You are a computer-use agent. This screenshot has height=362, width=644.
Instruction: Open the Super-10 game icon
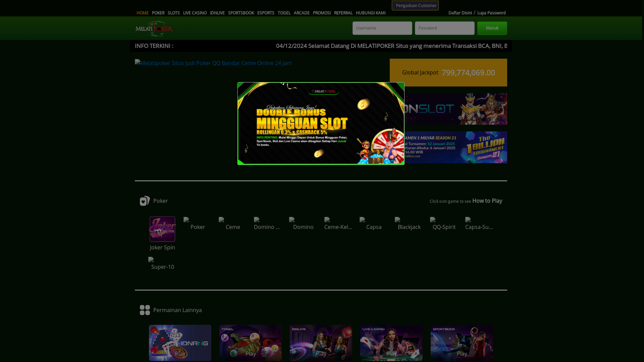coord(162,264)
